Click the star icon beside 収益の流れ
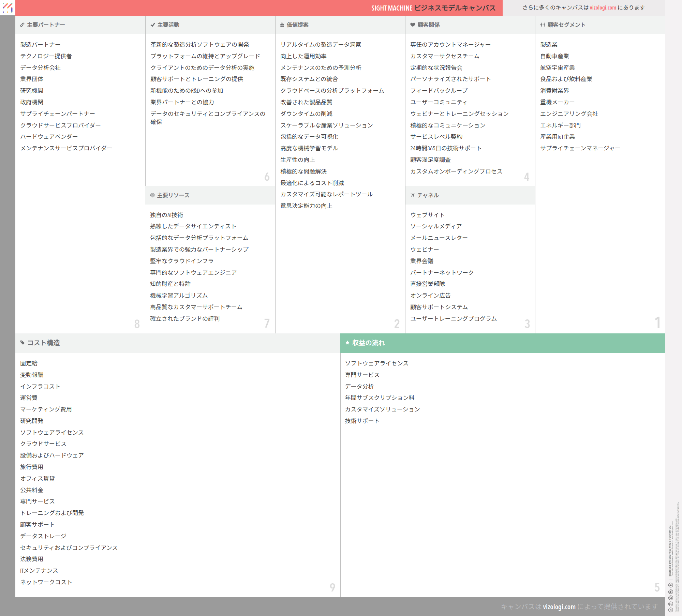Screen dimensions: 682x616 click(347, 343)
